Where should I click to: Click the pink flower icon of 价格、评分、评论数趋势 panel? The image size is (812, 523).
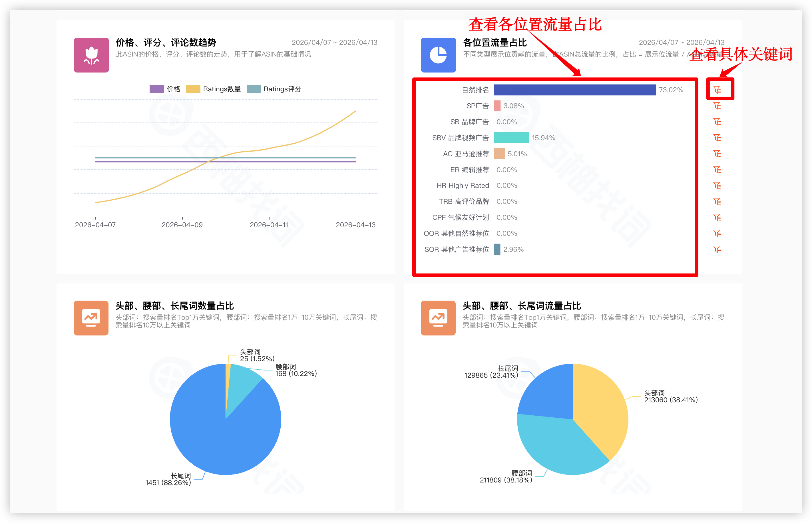tap(91, 55)
